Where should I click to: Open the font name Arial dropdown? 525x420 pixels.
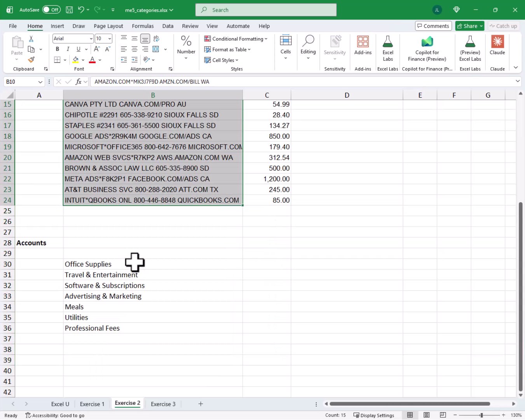coord(91,38)
